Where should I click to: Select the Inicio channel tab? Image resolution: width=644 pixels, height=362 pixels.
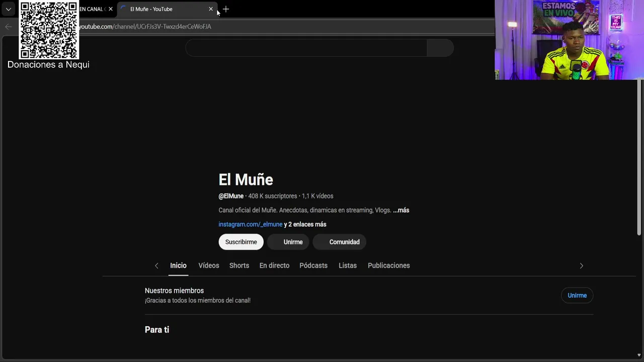[x=178, y=265]
